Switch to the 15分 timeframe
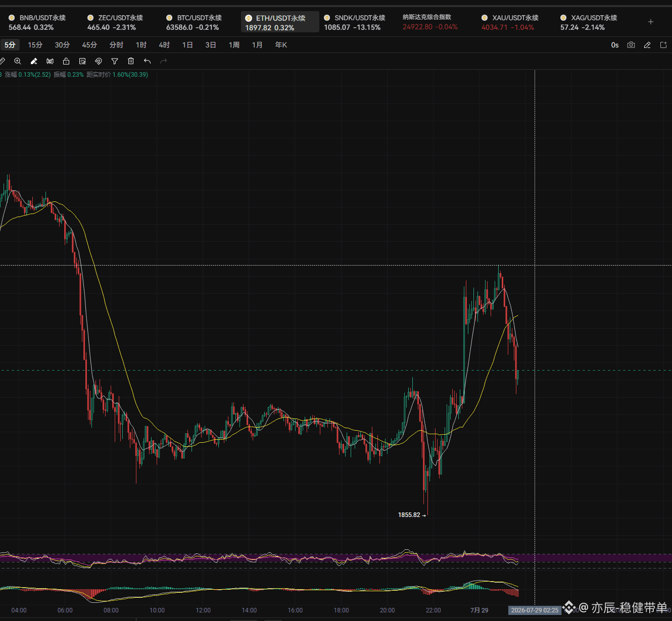 tap(35, 45)
